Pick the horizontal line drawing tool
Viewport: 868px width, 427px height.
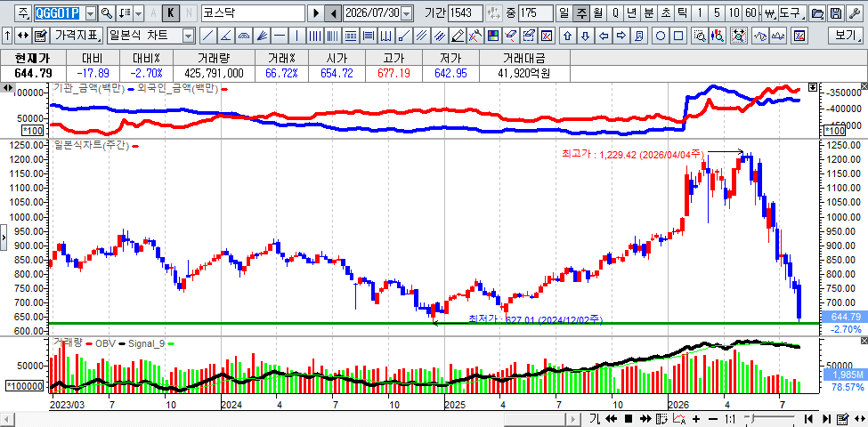280,36
